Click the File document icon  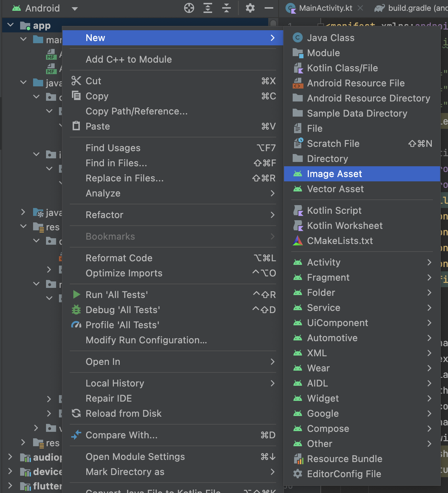(x=298, y=128)
